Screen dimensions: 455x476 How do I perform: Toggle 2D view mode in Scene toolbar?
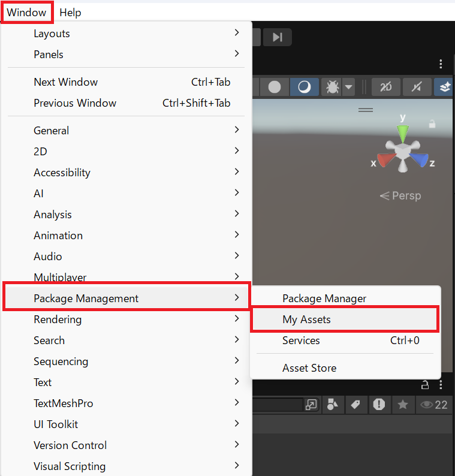[x=385, y=87]
